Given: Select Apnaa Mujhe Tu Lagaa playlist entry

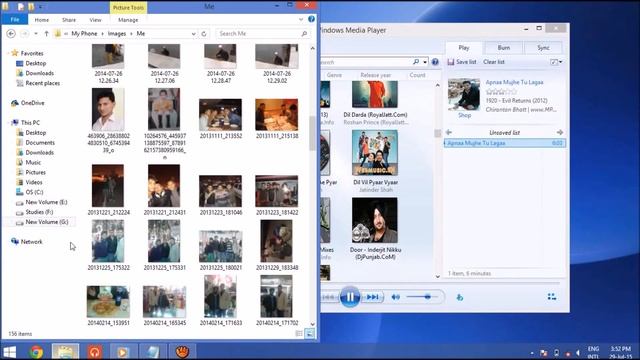Looking at the screenshot, I should [x=504, y=143].
